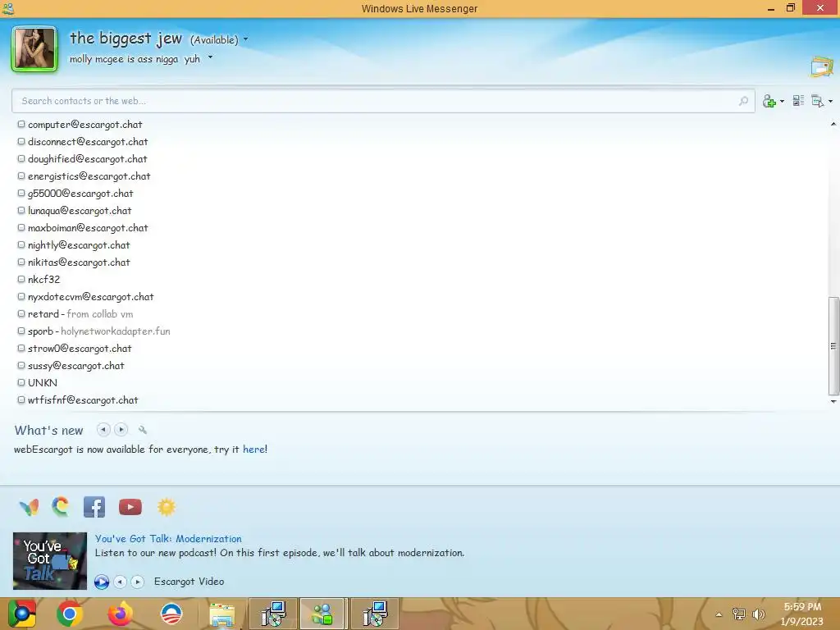Screen dimensions: 840x630
Task: Open the add contact dropdown arrow
Action: point(782,101)
